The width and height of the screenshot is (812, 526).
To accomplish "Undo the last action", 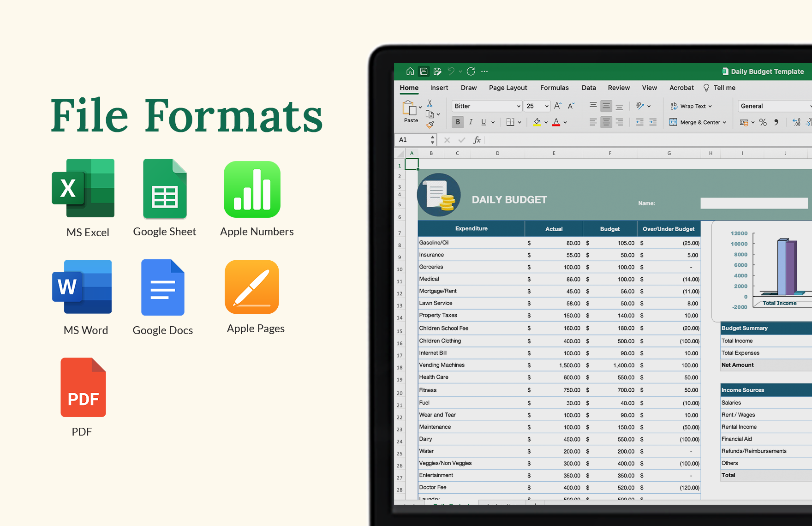I will click(451, 71).
